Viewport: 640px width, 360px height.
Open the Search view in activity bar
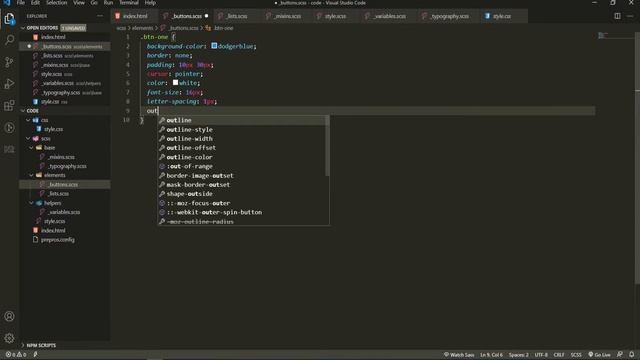coord(9,40)
